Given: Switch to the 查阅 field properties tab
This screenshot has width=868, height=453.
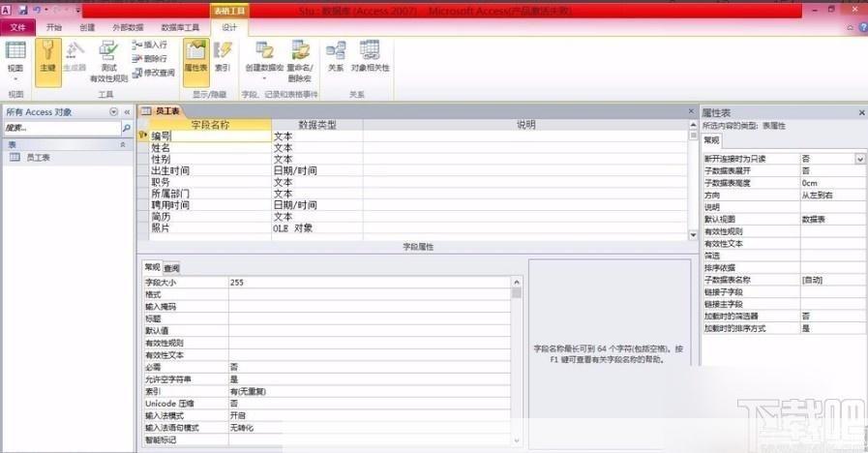Looking at the screenshot, I should [171, 268].
